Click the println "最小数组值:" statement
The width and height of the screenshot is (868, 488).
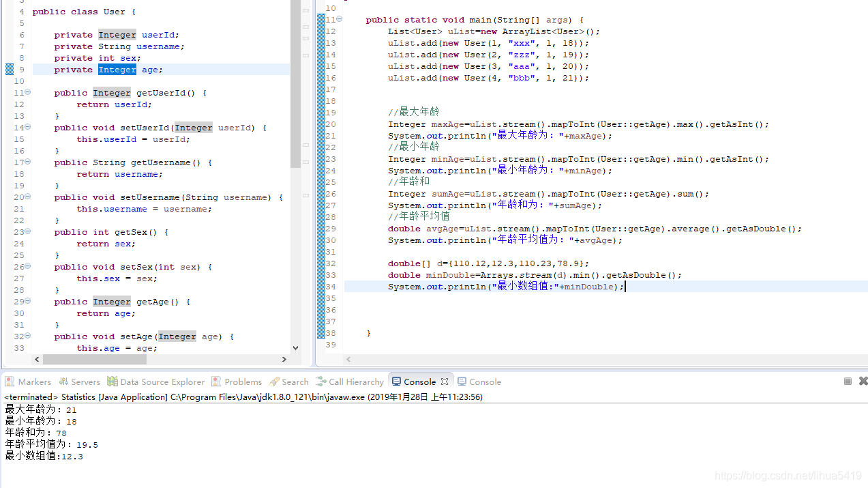coord(506,287)
